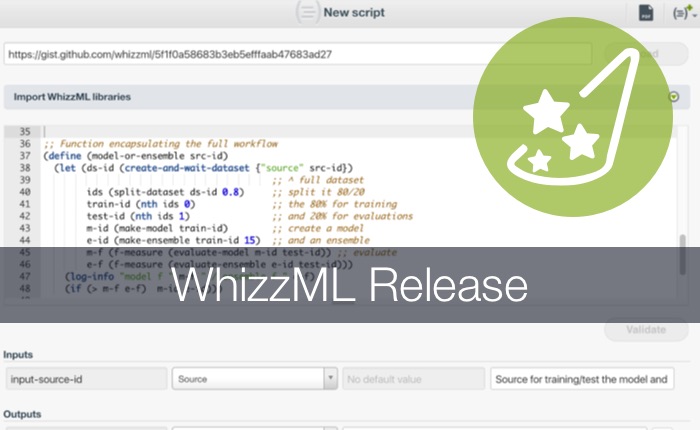Click the No default value field

pos(413,379)
